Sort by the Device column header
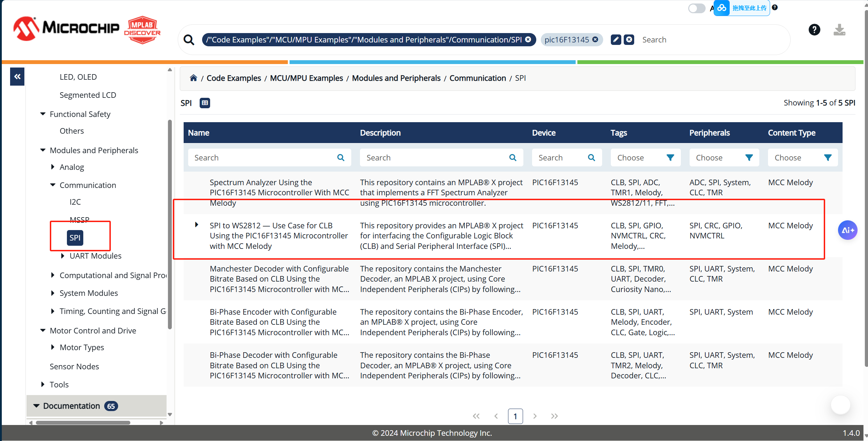 coord(544,133)
